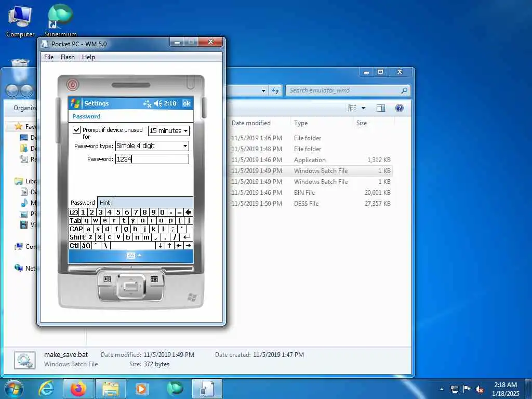
Task: Tap the right hardware soft-key button
Action: coord(154,279)
